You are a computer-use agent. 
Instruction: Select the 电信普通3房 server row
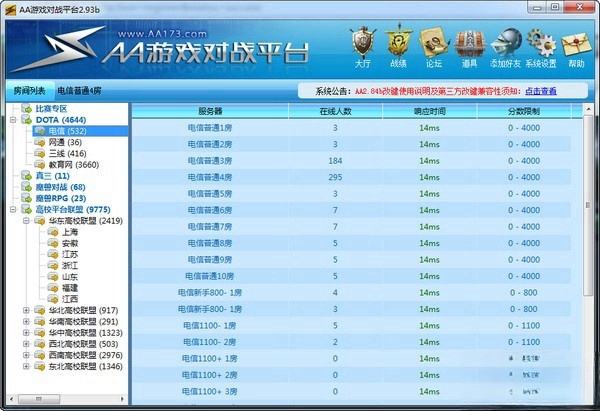(x=351, y=161)
